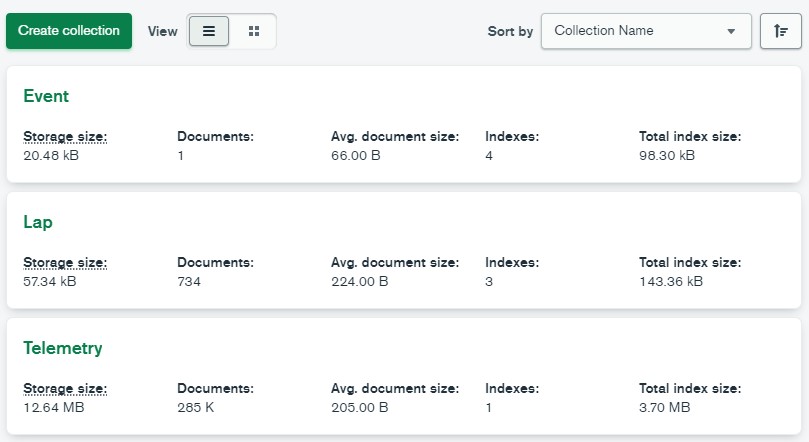The height and width of the screenshot is (442, 809).
Task: Click the 224.00 B average document size
Action: [x=360, y=281]
